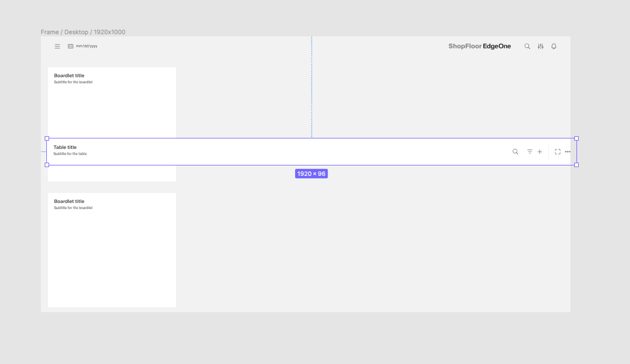The height and width of the screenshot is (364, 630).
Task: Click the calendar icon beside mm/dd/yyyy
Action: coord(71,46)
